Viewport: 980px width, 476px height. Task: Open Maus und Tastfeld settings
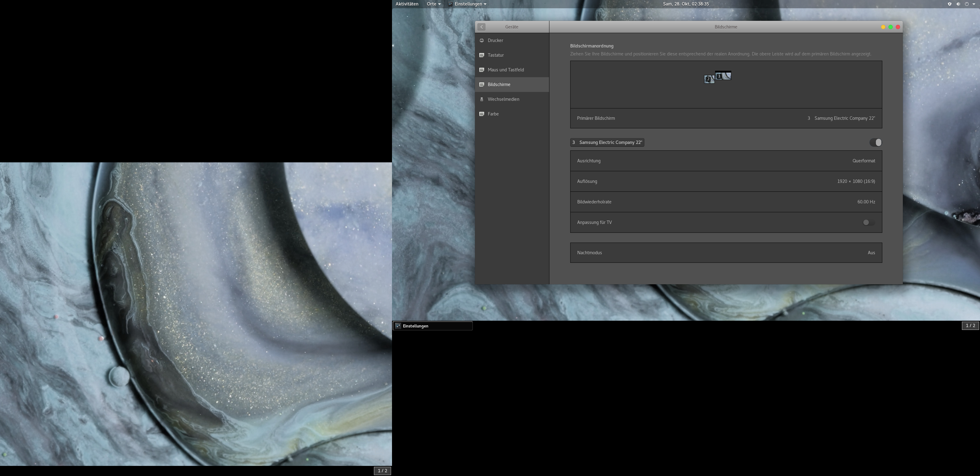[512, 70]
